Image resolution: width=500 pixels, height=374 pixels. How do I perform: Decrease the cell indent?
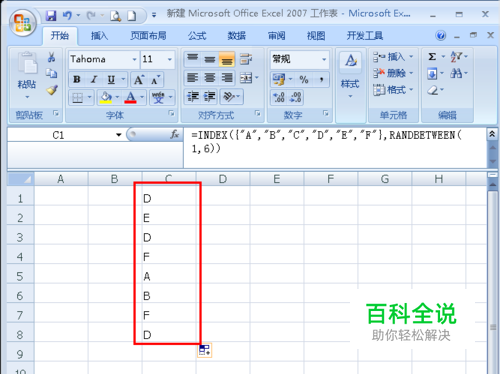click(x=192, y=97)
